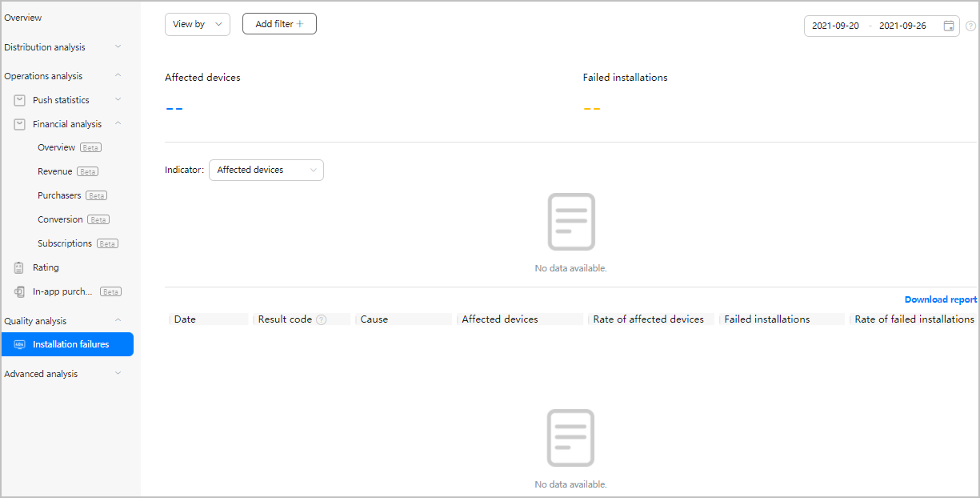Screen dimensions: 980x498
Task: Open the Indicator dropdown showing Affected devices
Action: (266, 170)
